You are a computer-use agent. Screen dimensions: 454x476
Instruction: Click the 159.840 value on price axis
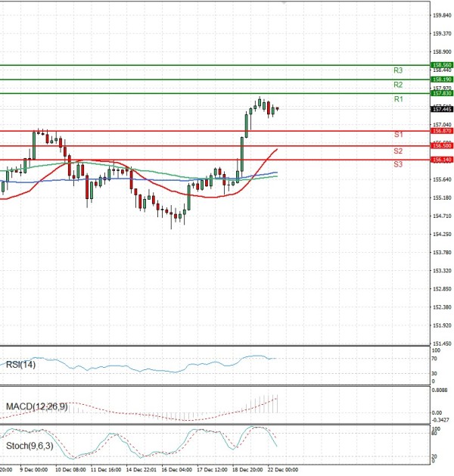coord(442,15)
